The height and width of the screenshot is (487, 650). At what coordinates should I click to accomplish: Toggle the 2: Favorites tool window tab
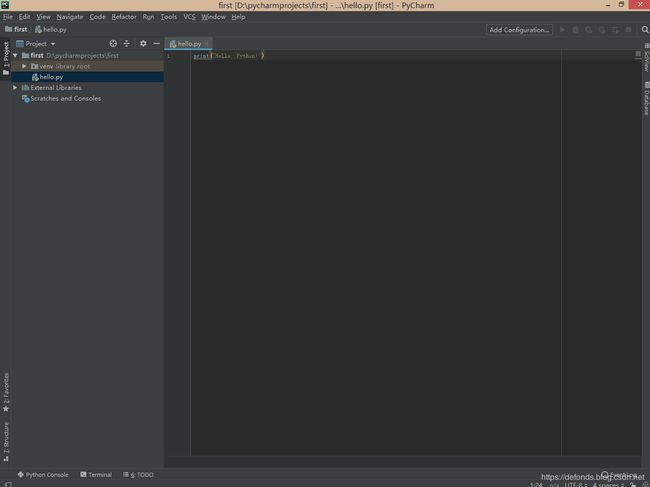[6, 392]
